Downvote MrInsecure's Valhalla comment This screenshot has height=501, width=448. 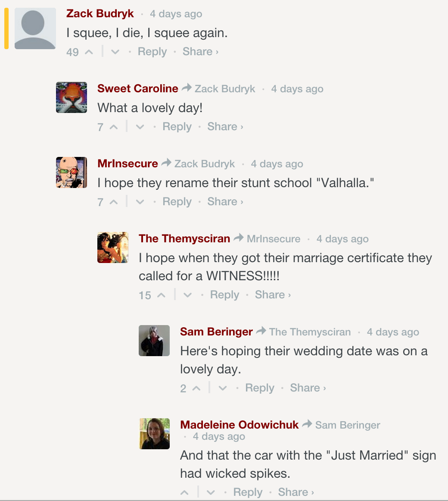(140, 202)
